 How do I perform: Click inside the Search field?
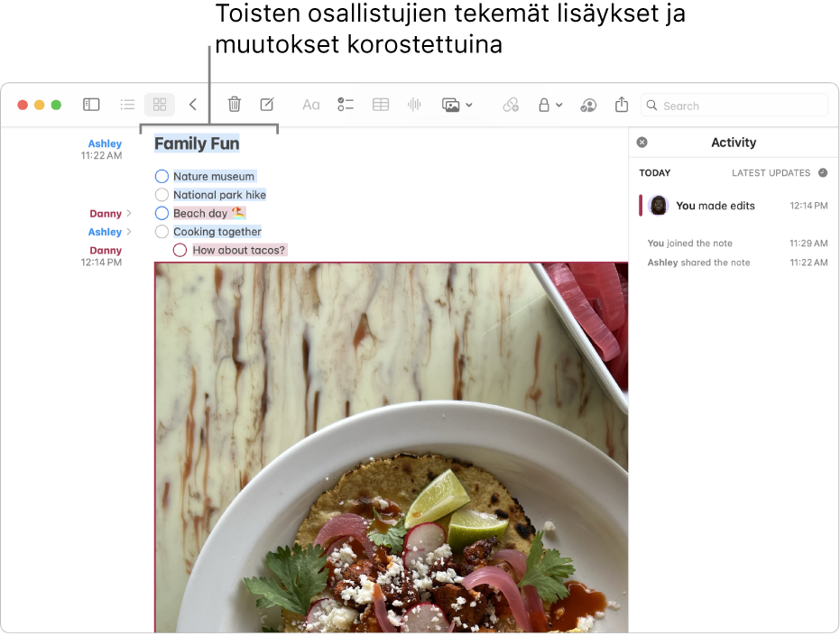pos(734,105)
